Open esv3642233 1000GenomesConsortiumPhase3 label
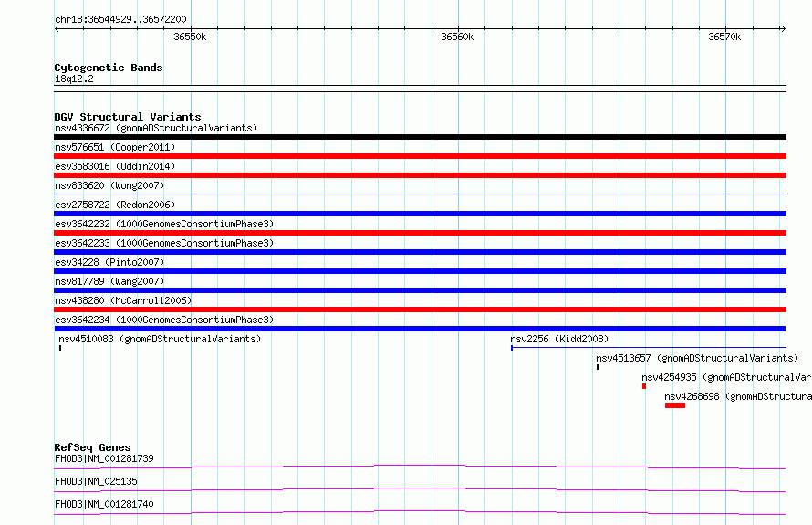The image size is (812, 525). 164,243
